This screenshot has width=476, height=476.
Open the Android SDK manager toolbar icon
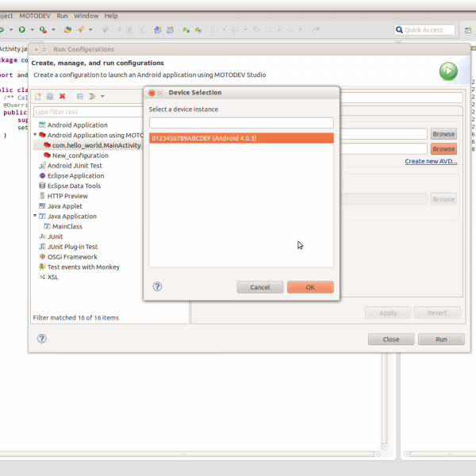click(x=158, y=29)
